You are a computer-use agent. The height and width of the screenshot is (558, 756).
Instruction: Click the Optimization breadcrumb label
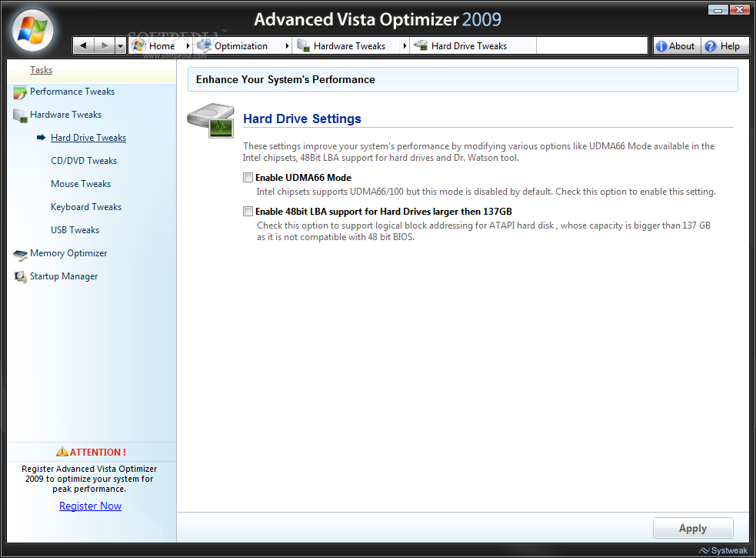point(241,46)
